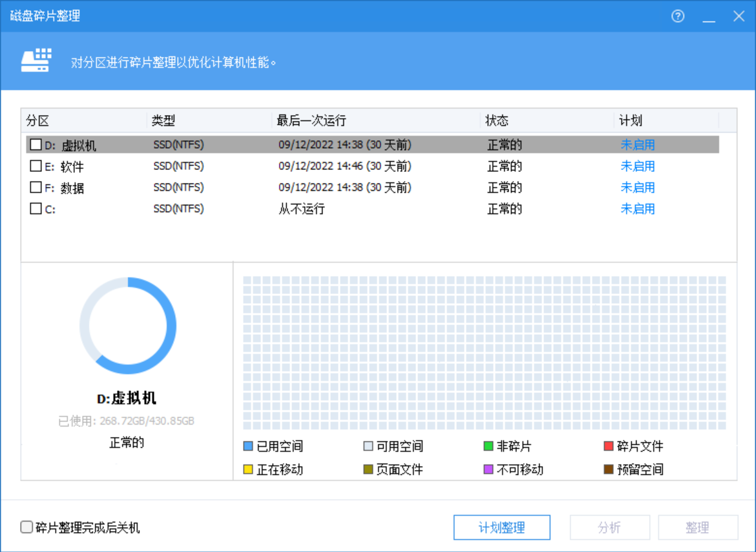
Task: Click the 分析 button
Action: tap(609, 527)
